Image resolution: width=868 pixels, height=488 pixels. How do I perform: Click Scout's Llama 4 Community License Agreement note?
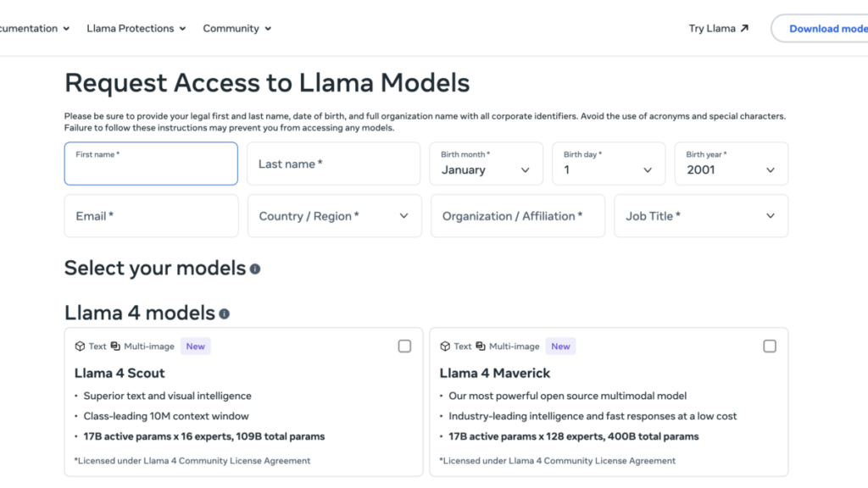pyautogui.click(x=192, y=461)
